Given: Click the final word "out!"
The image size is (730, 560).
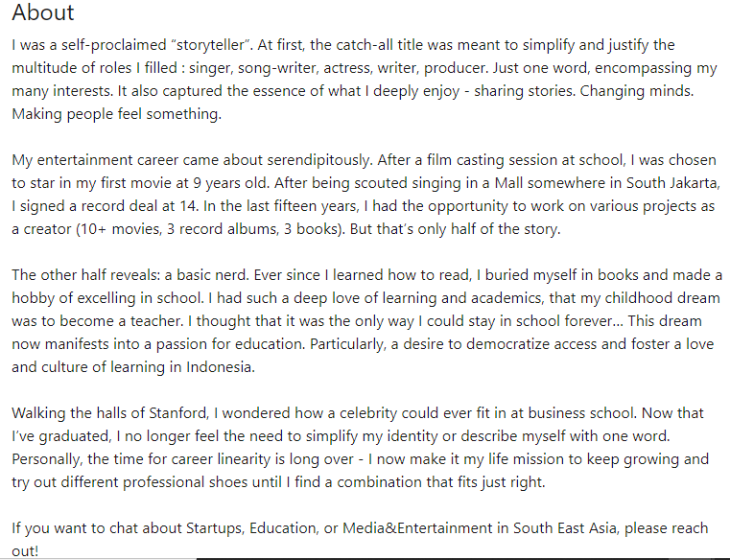Looking at the screenshot, I should (25, 551).
